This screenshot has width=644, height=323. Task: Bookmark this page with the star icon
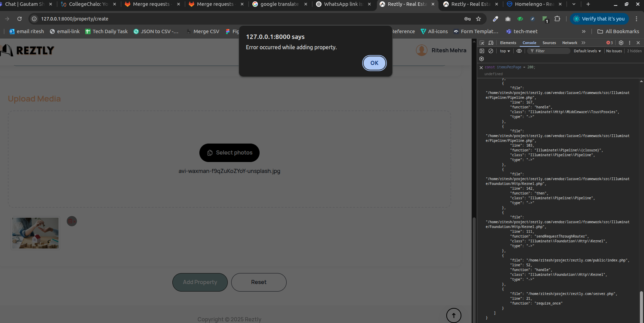tap(478, 19)
